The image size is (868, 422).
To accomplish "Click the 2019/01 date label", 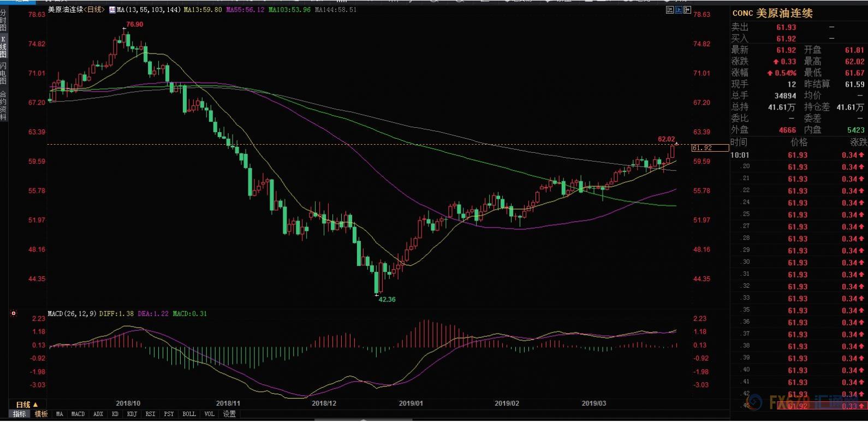I will click(411, 403).
